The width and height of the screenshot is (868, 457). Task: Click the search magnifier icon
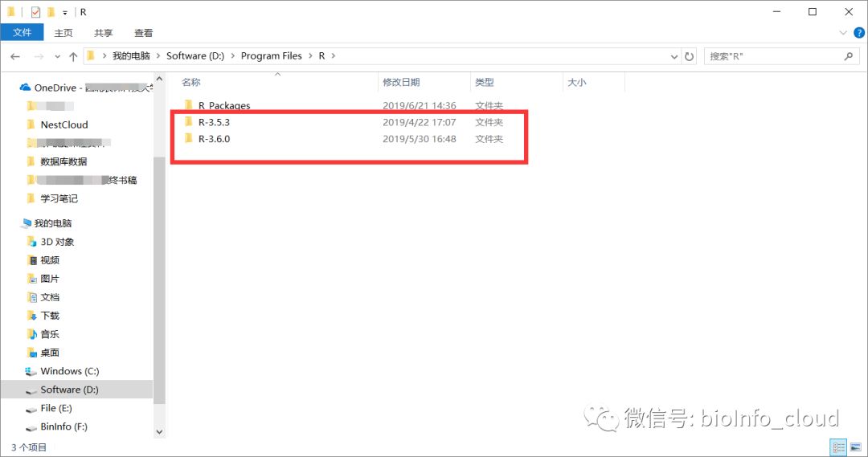(849, 56)
